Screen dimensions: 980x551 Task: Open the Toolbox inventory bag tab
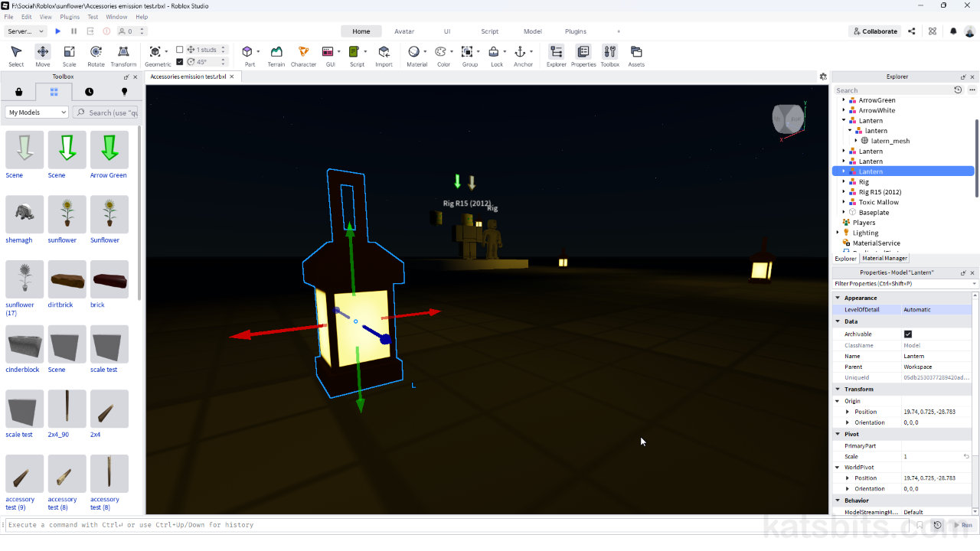18,92
